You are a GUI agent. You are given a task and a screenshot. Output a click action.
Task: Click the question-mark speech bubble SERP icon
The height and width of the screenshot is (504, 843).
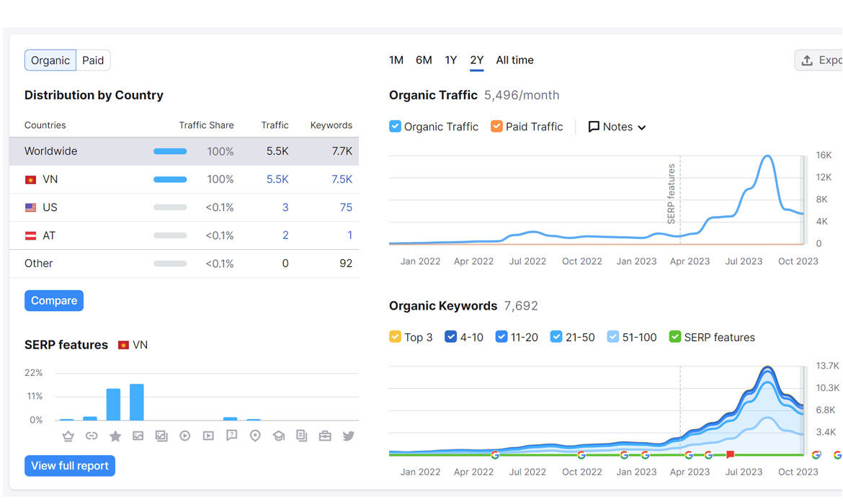[232, 436]
